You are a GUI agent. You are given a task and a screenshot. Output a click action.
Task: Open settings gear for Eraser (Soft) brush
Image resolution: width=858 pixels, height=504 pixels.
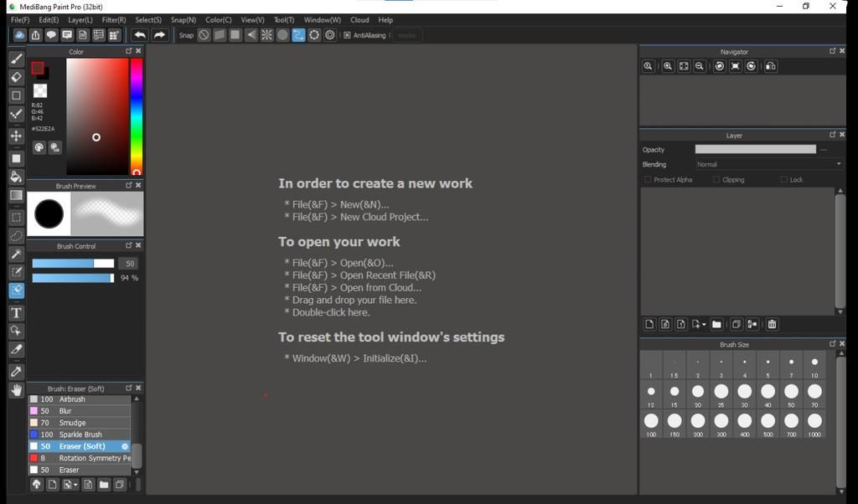tap(125, 446)
